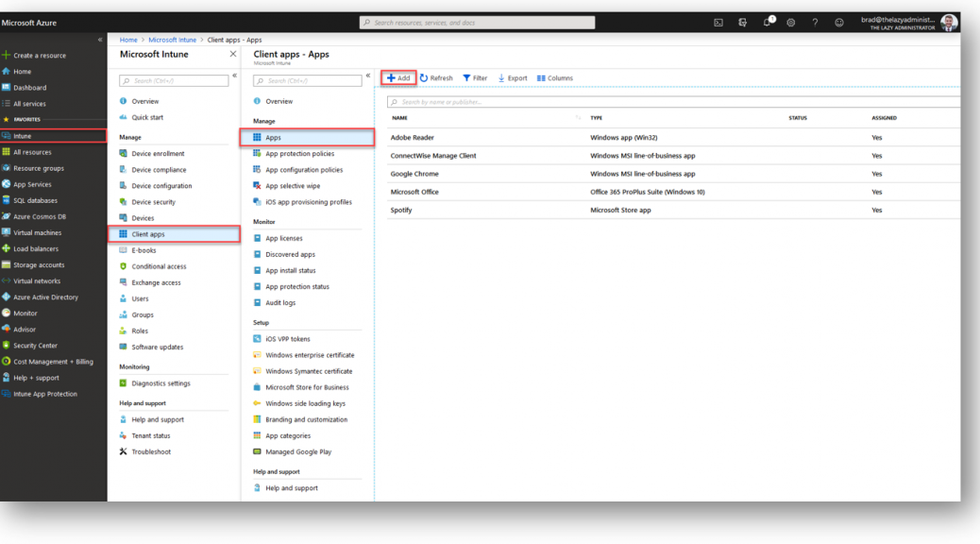Collapse the Microsoft Intune menu panel
Image resolution: width=980 pixels, height=544 pixels.
(234, 76)
